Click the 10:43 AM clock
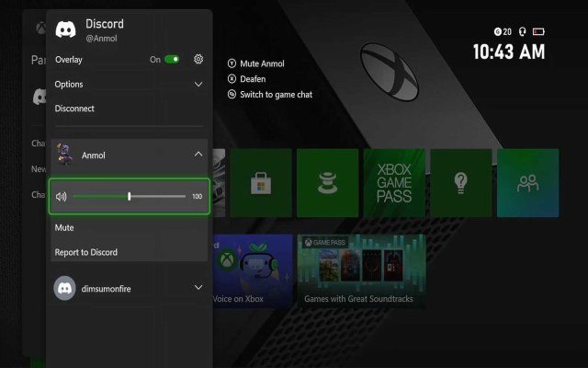The height and width of the screenshot is (368, 588). (x=509, y=52)
